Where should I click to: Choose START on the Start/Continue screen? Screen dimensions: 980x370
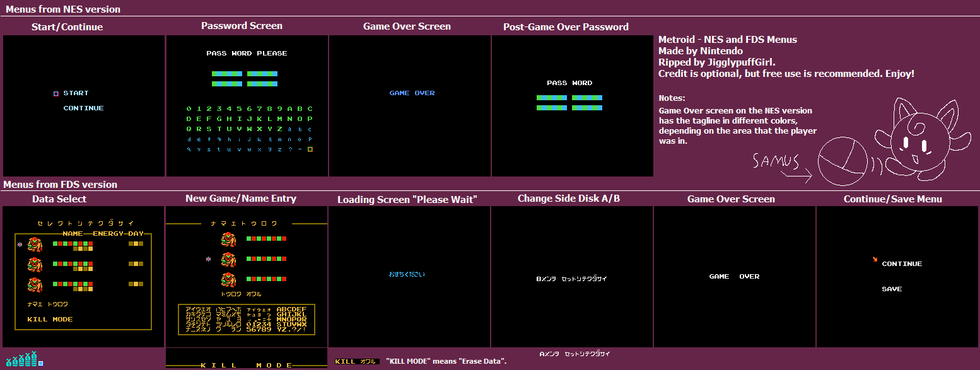(x=76, y=93)
